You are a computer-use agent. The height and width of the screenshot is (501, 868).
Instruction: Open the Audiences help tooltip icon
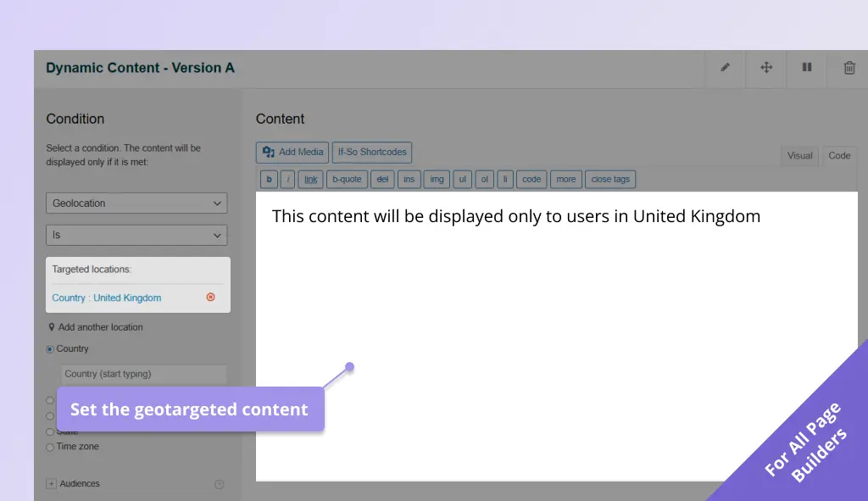click(x=219, y=483)
